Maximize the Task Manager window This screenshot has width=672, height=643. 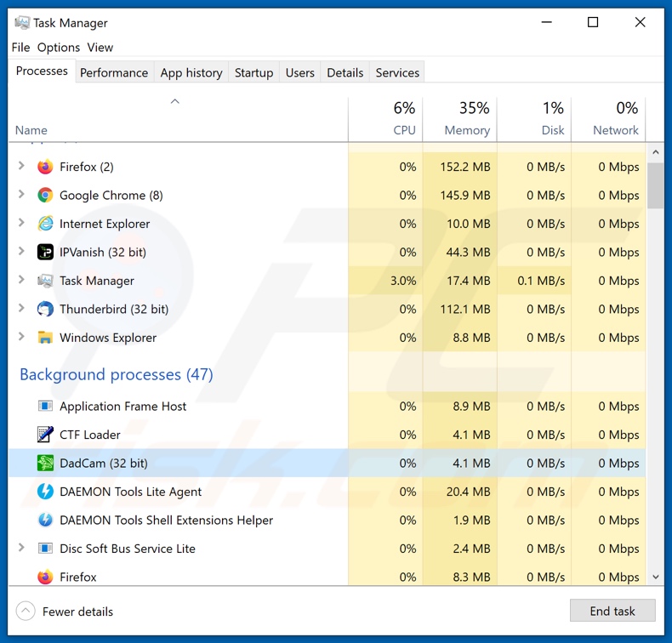tap(593, 22)
